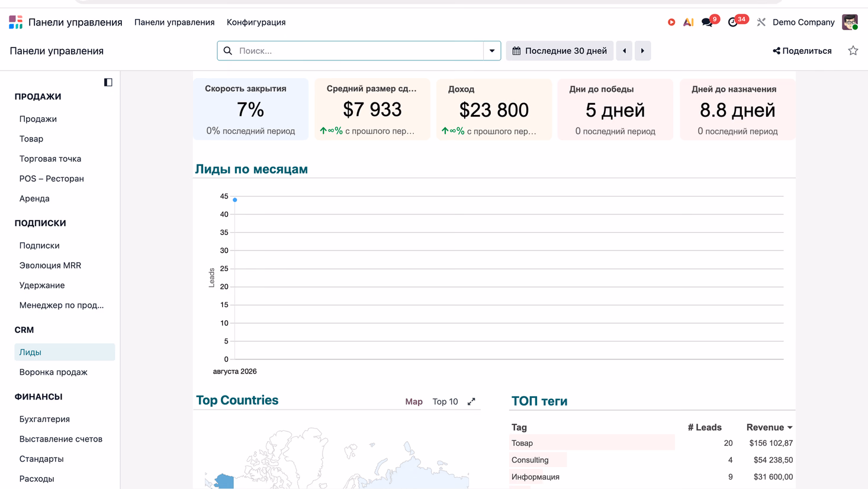Click the # Leads column header
868x489 pixels.
click(x=705, y=427)
